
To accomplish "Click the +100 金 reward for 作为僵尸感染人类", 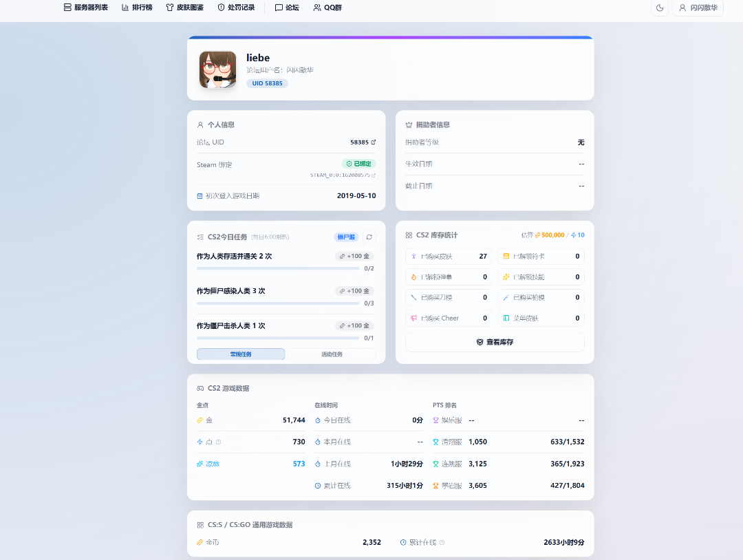I will point(354,291).
